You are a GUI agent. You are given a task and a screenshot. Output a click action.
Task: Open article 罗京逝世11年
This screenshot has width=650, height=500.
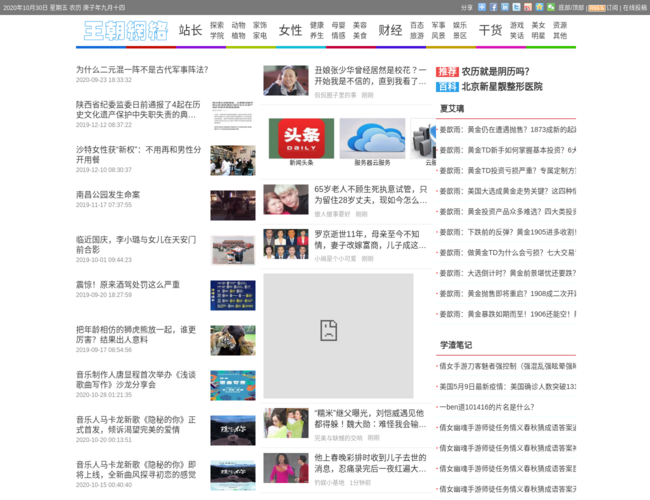coord(370,240)
